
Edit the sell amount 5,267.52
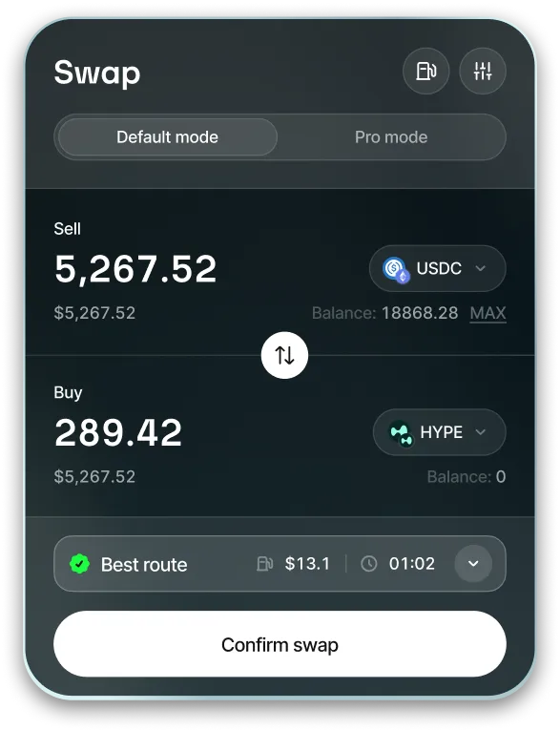(x=135, y=269)
